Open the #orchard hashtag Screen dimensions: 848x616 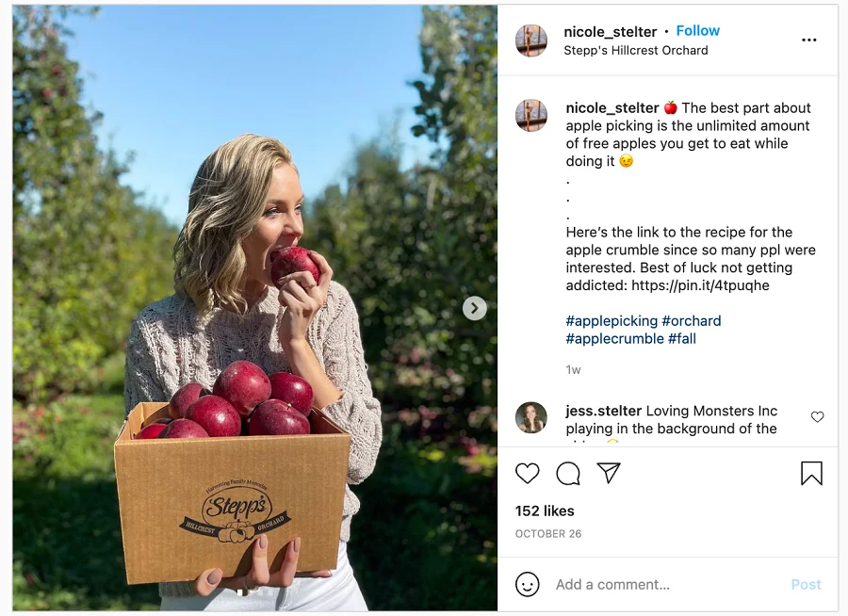click(692, 320)
